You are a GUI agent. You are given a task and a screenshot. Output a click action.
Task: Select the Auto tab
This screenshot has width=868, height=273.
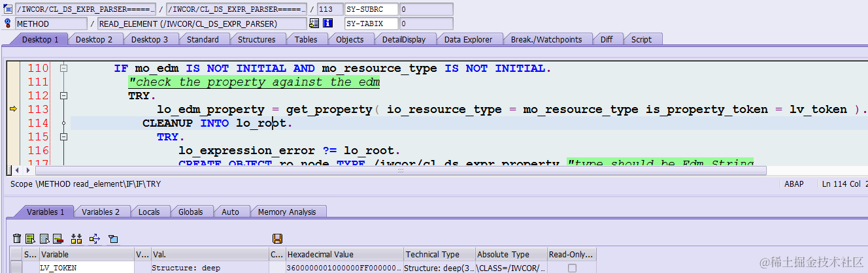230,212
